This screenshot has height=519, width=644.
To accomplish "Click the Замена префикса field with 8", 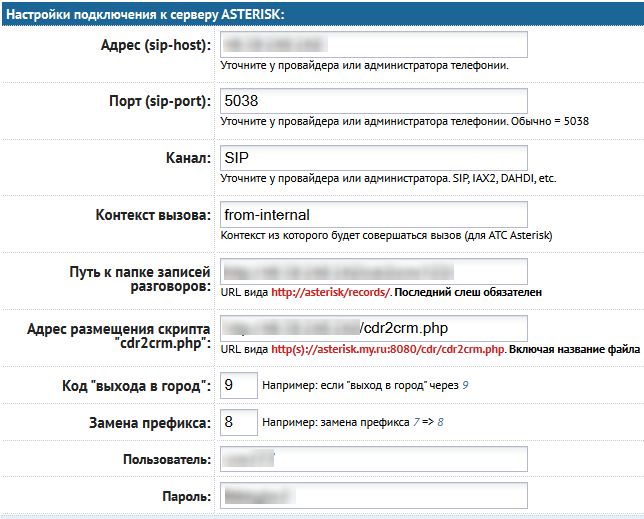I will click(x=239, y=422).
